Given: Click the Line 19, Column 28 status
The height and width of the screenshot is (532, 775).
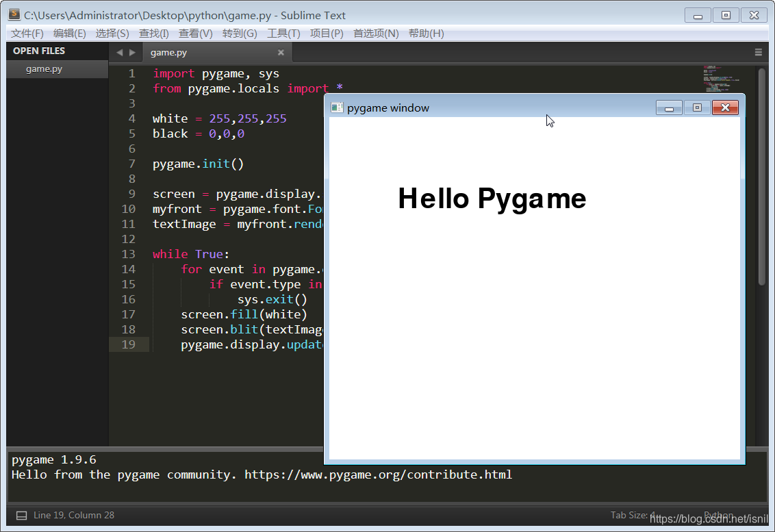Looking at the screenshot, I should tap(74, 515).
